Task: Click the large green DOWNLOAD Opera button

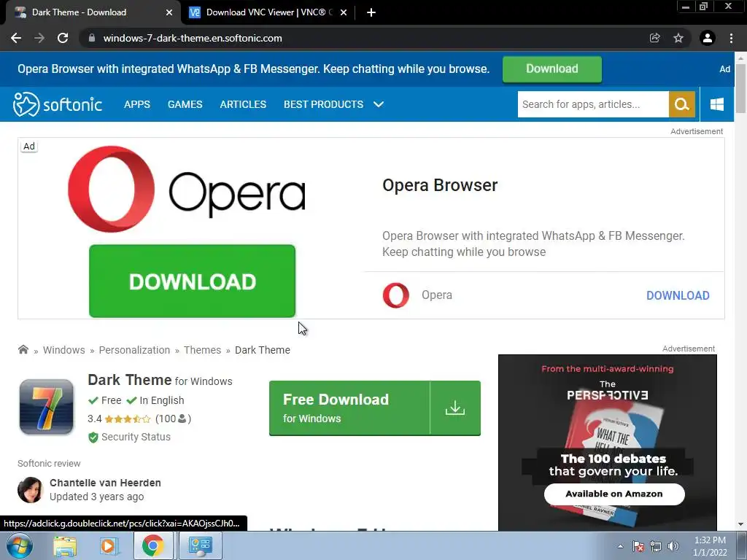Action: click(x=192, y=281)
